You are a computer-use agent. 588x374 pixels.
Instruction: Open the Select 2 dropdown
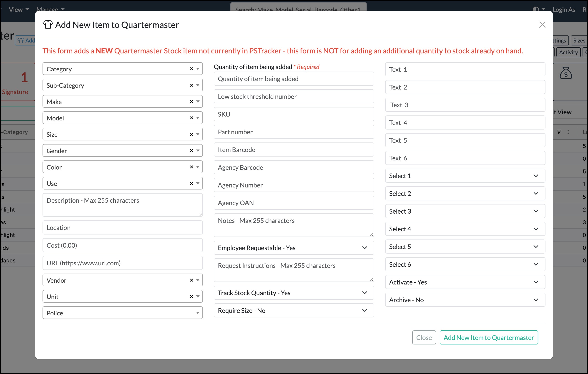pyautogui.click(x=465, y=193)
